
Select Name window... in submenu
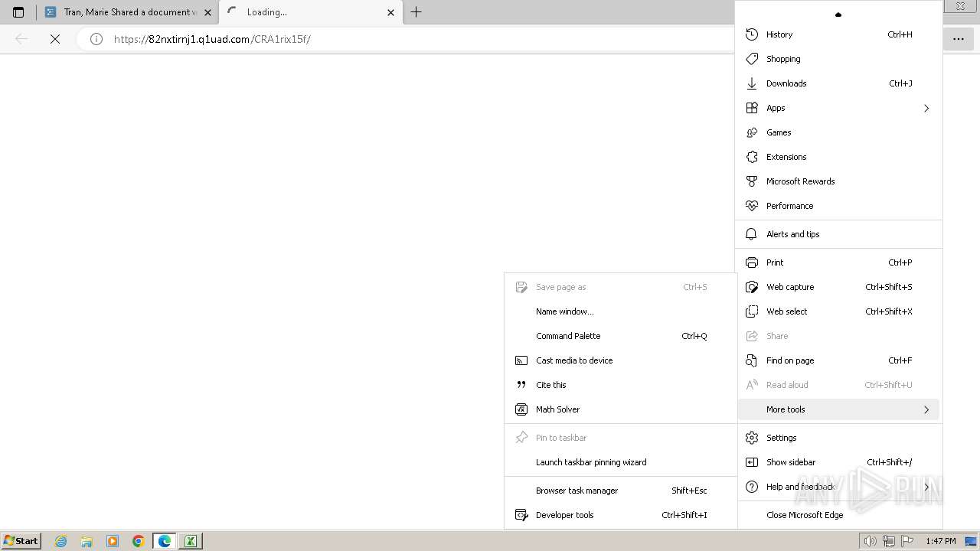point(620,311)
